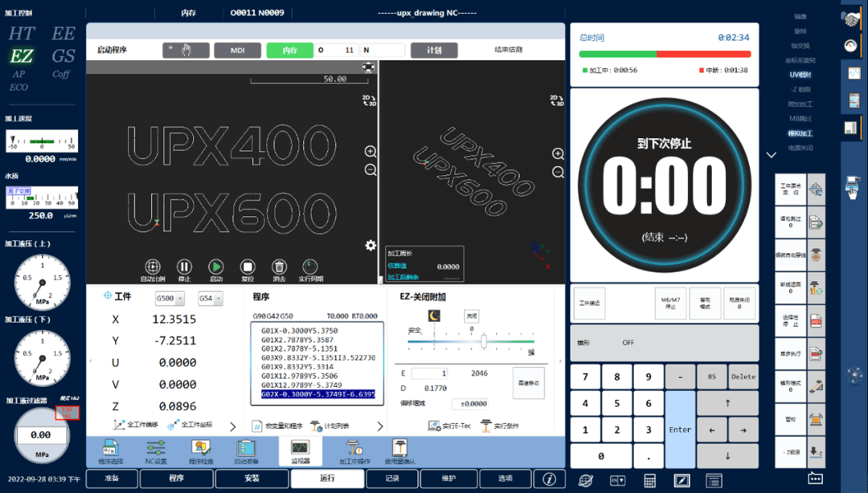Viewport: 868px width, 493px height.
Task: Click the E value input field
Action: coord(429,373)
